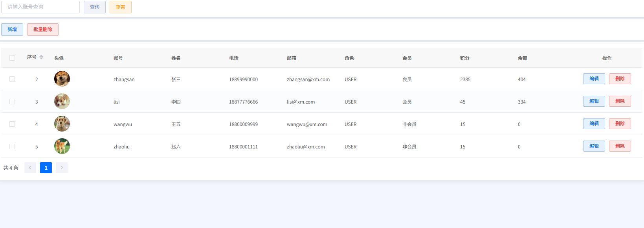Click the 查询 search button
The image size is (644, 228).
[95, 7]
